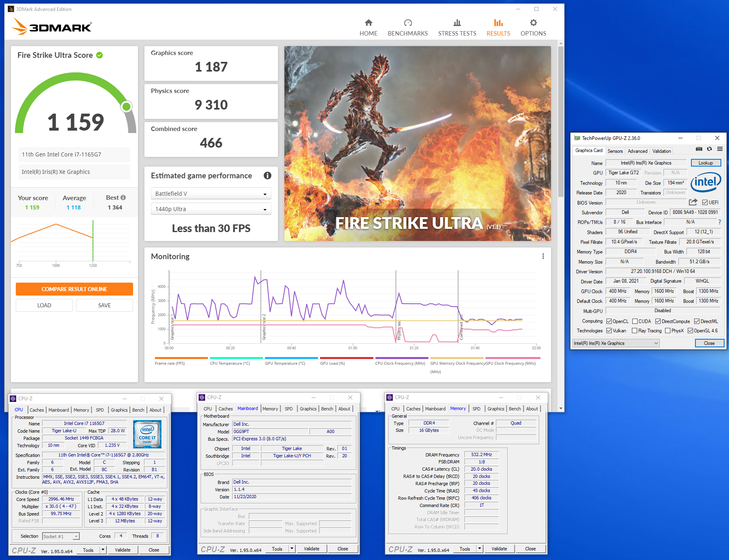
Task: Open the SPD tab in the CPU-Z Memory window
Action: [x=477, y=409]
